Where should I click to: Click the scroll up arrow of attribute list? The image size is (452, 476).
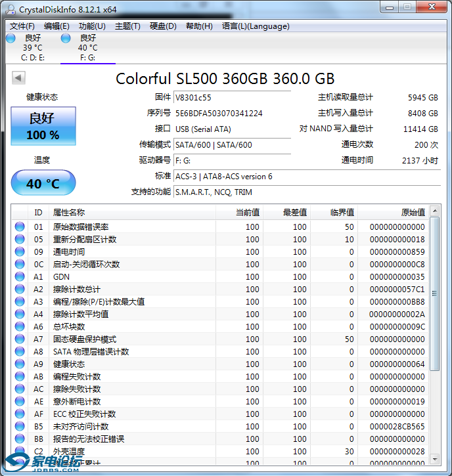point(435,211)
